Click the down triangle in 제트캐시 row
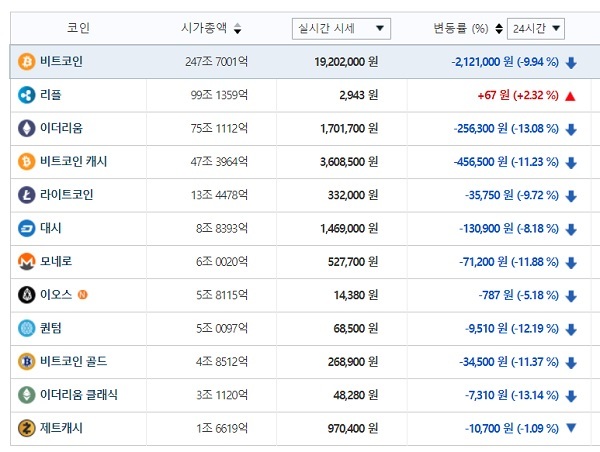600x452 pixels. tap(571, 428)
